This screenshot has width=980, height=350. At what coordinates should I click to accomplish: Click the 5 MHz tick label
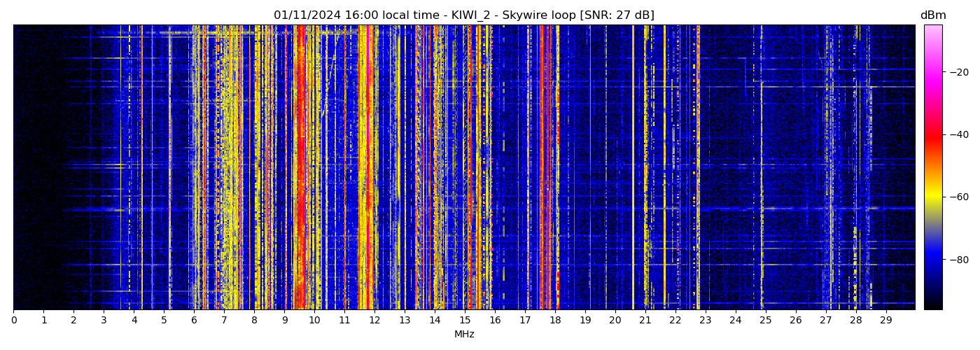pos(164,320)
